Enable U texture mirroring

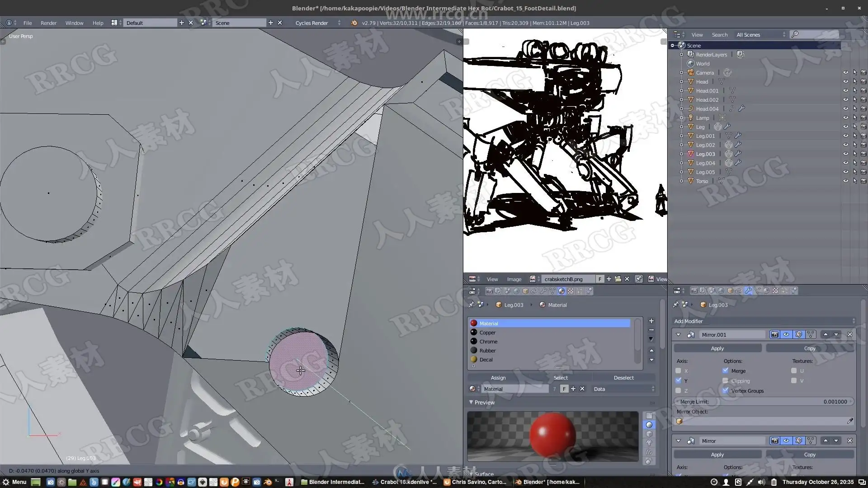[794, 371]
